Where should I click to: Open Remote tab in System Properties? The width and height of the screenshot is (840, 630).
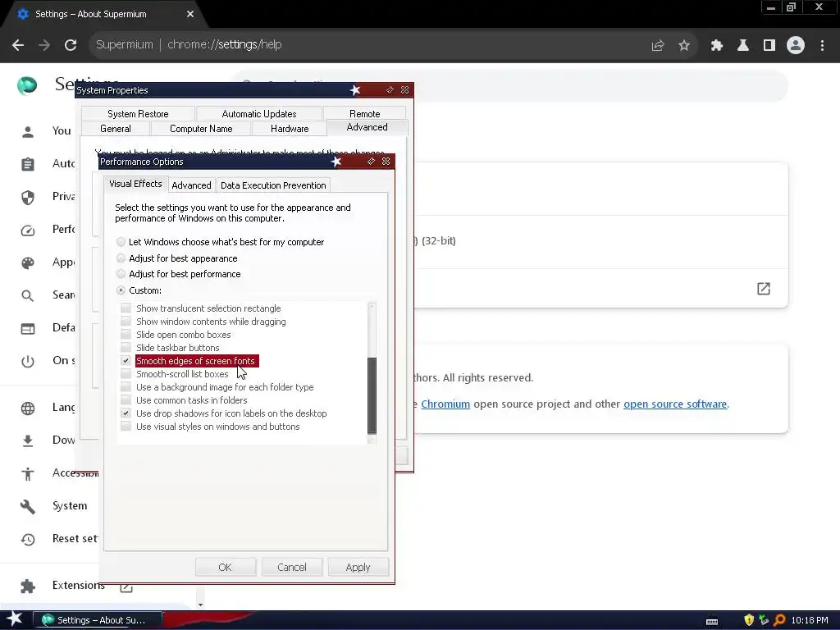point(365,113)
